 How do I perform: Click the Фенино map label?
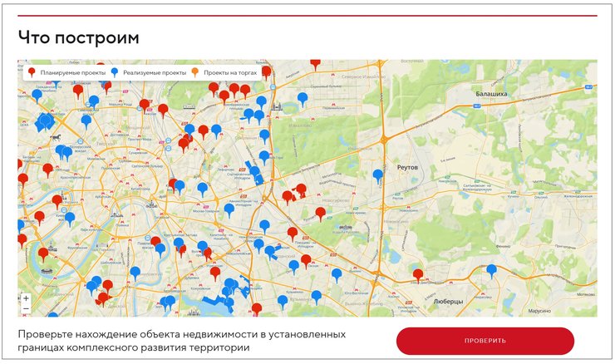click(x=503, y=246)
